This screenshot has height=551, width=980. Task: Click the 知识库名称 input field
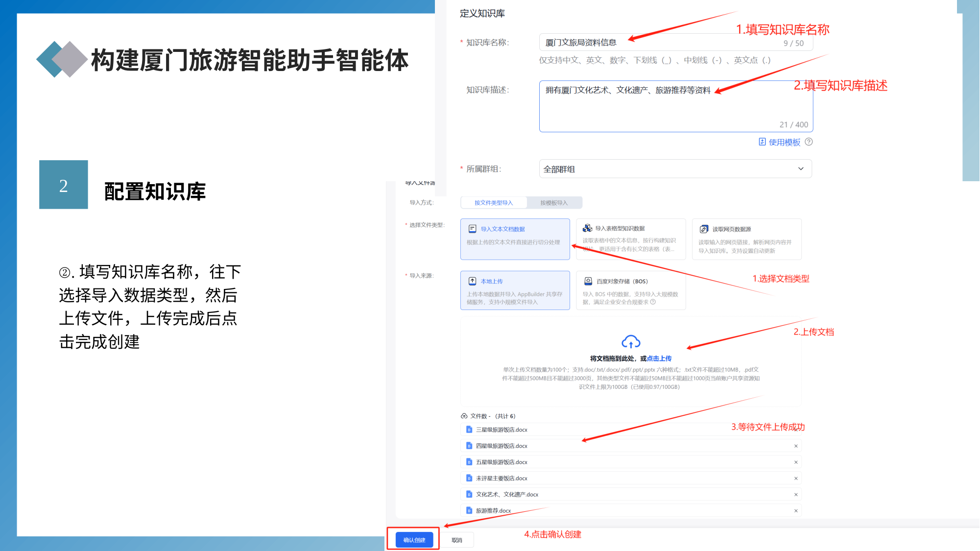(676, 43)
